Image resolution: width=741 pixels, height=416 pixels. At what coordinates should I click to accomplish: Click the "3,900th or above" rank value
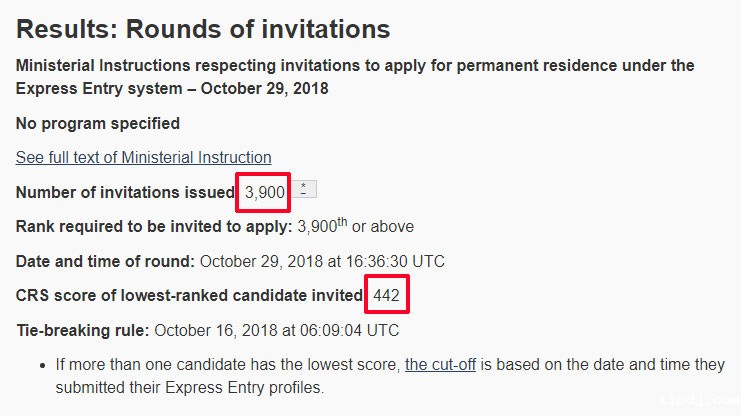(355, 227)
